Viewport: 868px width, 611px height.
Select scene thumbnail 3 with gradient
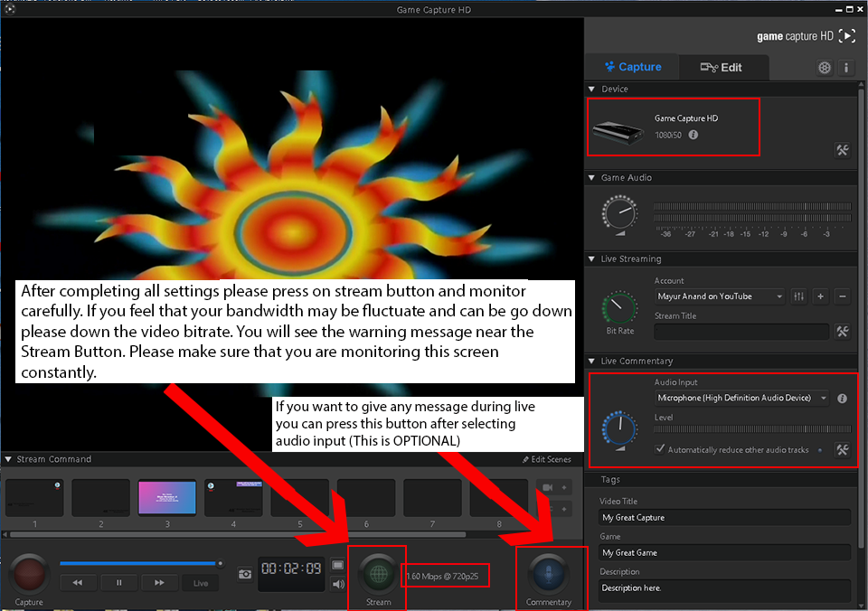pyautogui.click(x=167, y=497)
